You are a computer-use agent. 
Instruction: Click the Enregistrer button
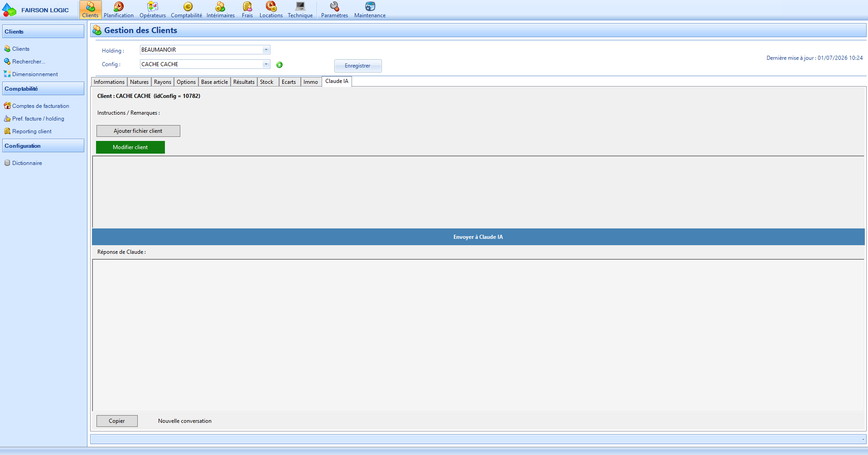click(x=358, y=66)
